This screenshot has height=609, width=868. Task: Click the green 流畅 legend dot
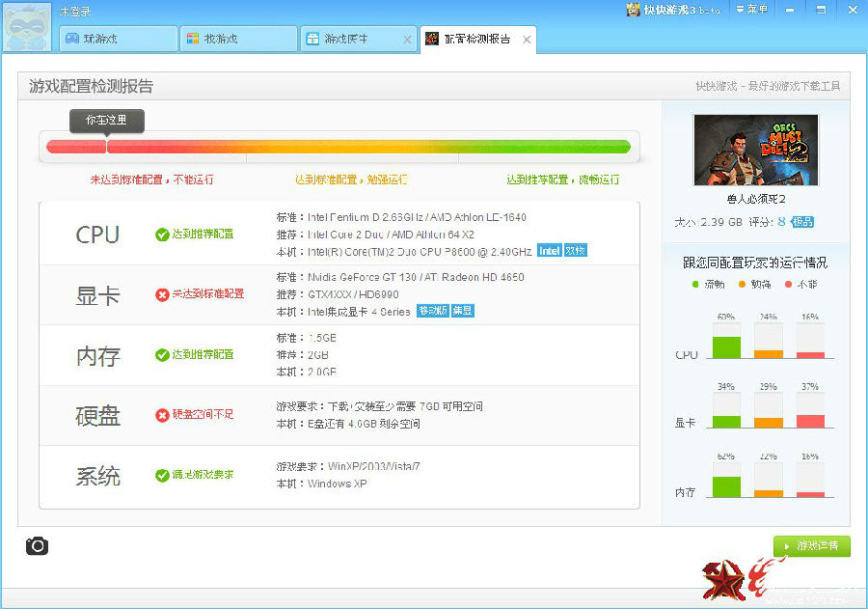[695, 285]
